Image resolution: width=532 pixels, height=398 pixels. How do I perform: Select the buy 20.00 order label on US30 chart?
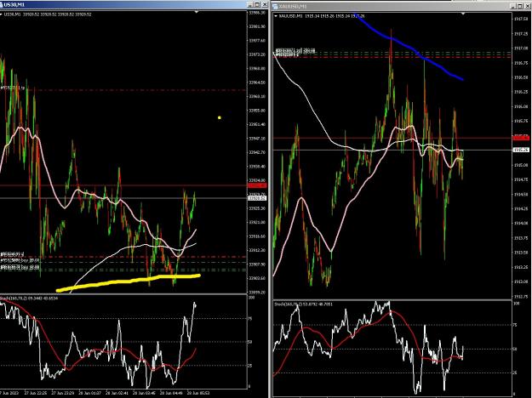pos(20,260)
